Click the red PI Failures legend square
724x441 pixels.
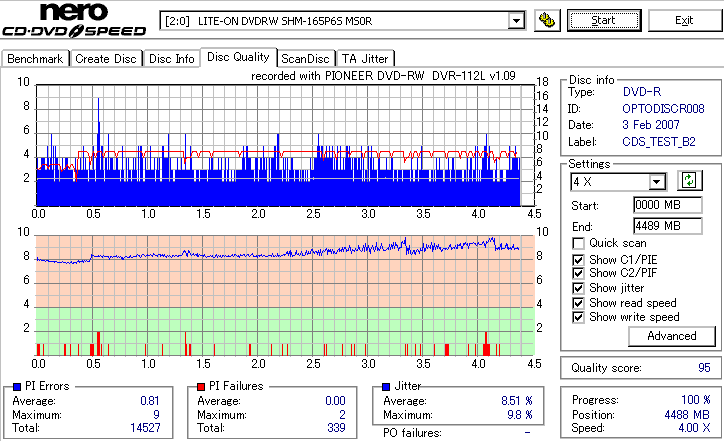point(201,387)
